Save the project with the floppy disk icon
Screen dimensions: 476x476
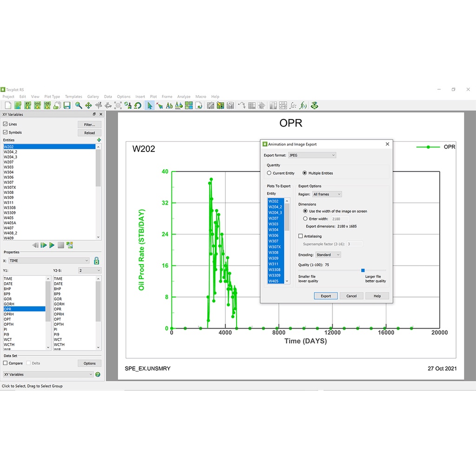point(67,106)
